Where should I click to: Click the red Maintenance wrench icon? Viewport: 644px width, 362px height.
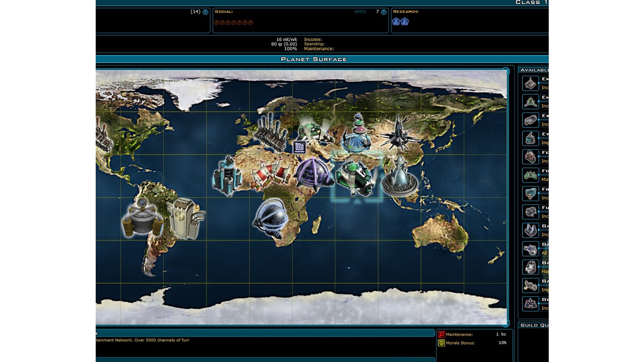pyautogui.click(x=441, y=334)
